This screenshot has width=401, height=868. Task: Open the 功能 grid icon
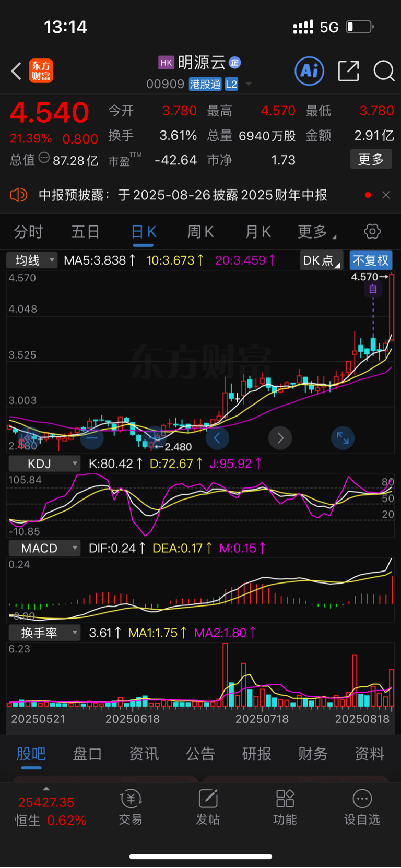[285, 807]
